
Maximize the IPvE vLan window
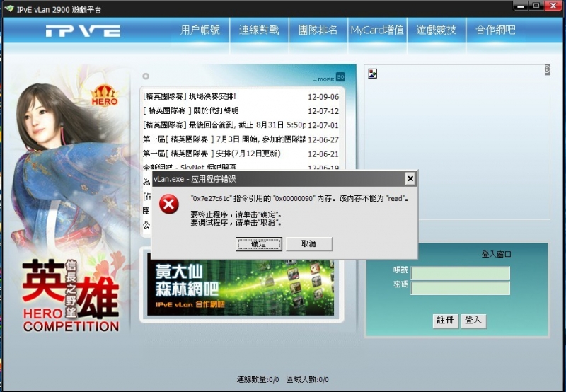pyautogui.click(x=536, y=6)
